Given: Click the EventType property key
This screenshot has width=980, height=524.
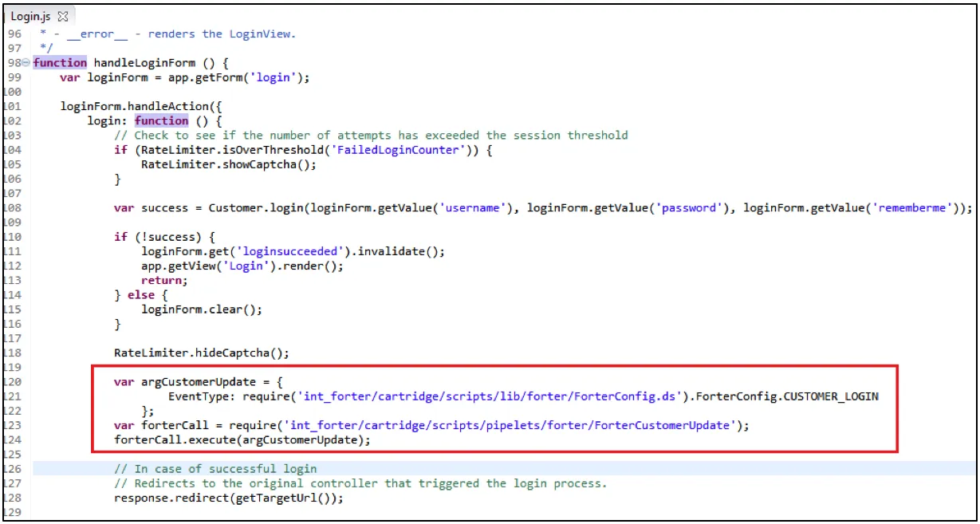Looking at the screenshot, I should pyautogui.click(x=199, y=396).
